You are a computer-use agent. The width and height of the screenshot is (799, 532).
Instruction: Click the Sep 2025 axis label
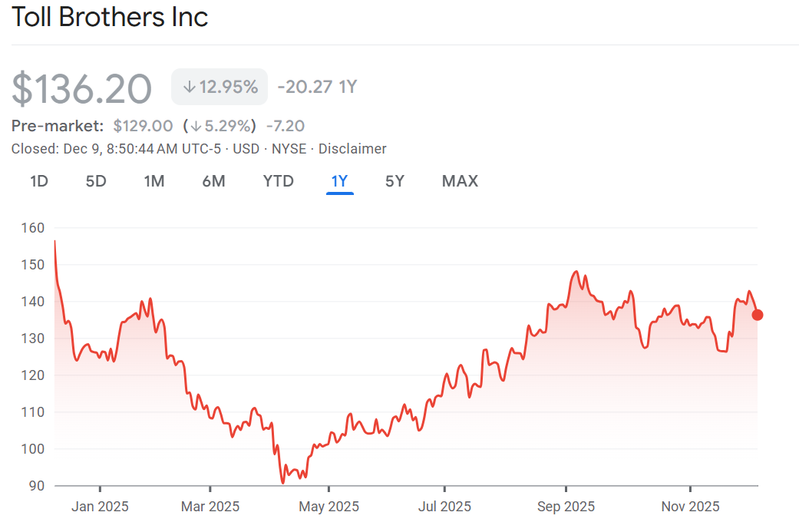[566, 507]
